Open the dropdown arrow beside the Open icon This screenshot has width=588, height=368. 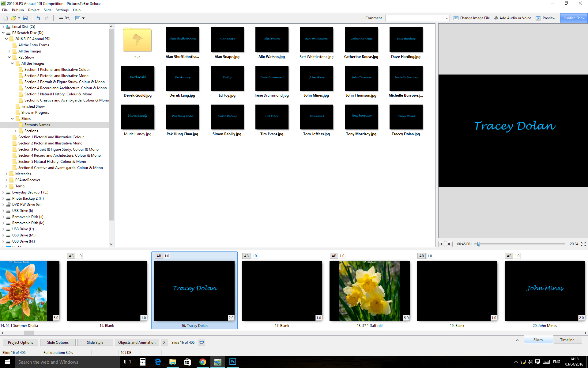point(19,18)
